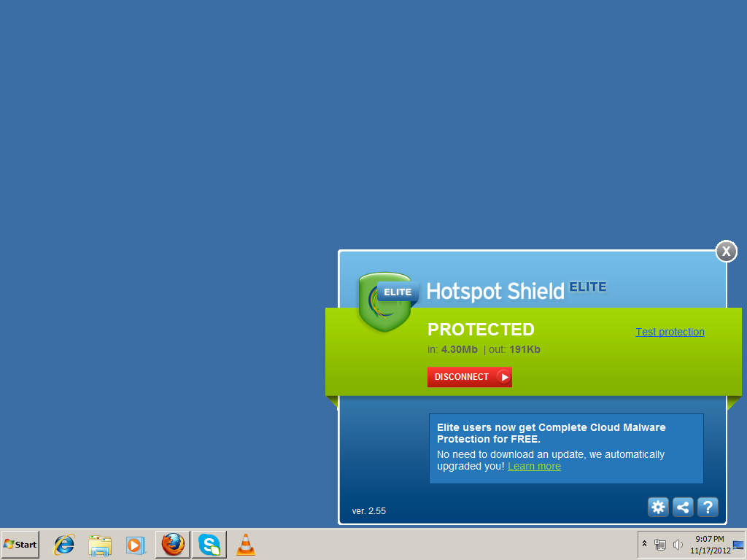Click the 'out: 191Kb' traffic value
747x560 pixels.
point(514,349)
